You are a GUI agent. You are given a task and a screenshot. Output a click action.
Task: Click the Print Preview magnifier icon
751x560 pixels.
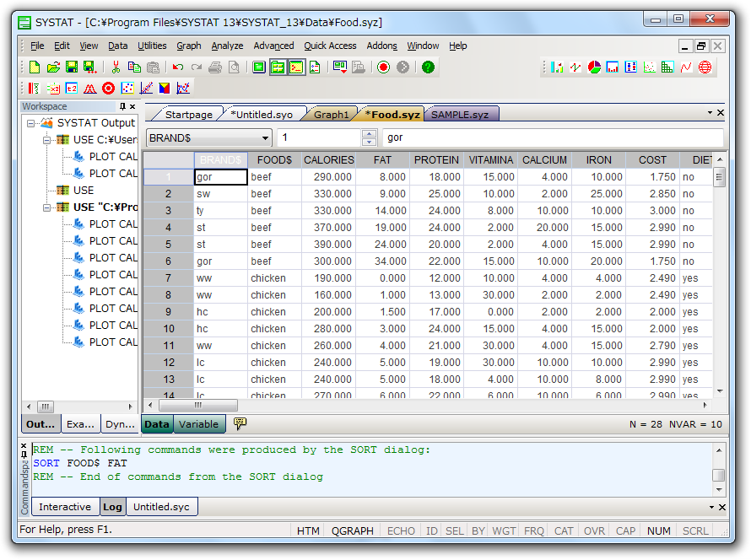click(234, 67)
